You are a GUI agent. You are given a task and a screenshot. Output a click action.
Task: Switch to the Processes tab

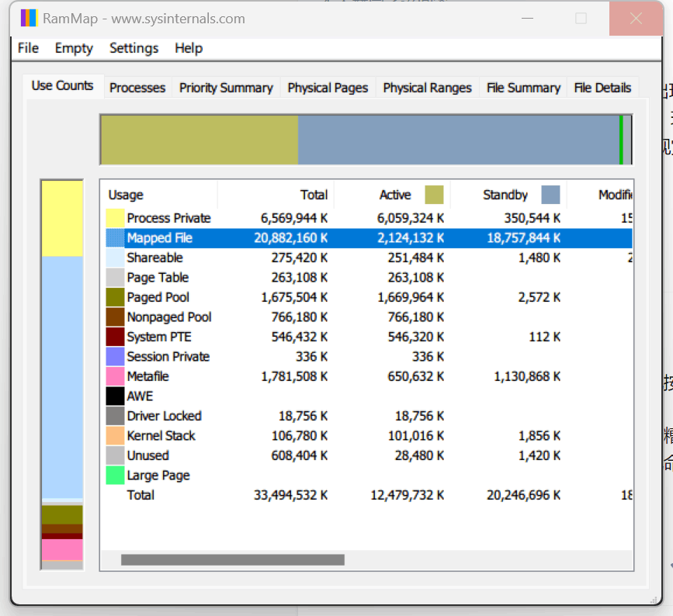[x=137, y=88]
